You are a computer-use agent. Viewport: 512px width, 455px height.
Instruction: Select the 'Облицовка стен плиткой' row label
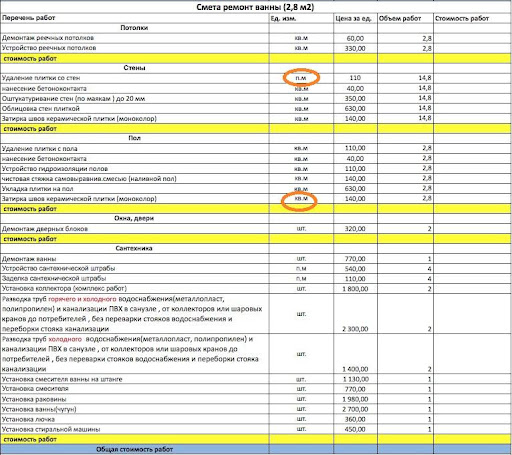(135, 109)
